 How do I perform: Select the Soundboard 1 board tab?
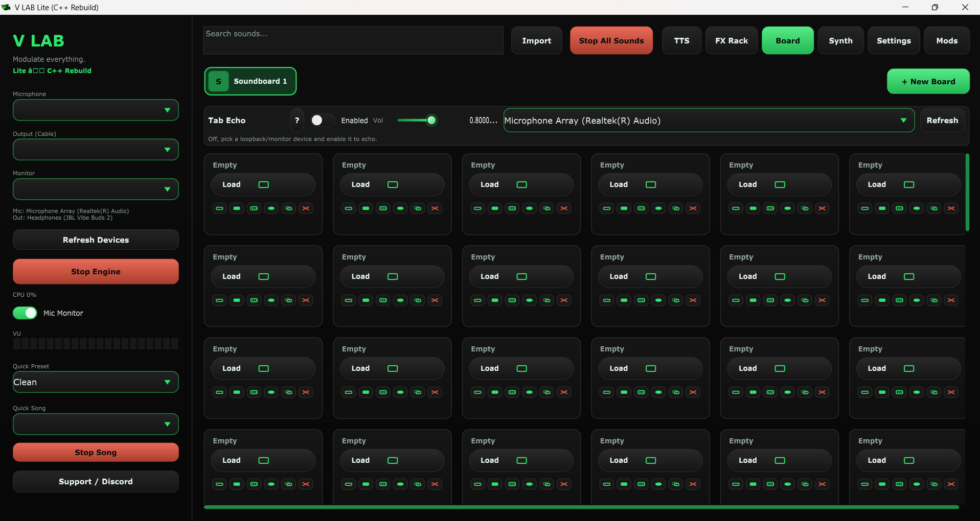[x=250, y=81]
